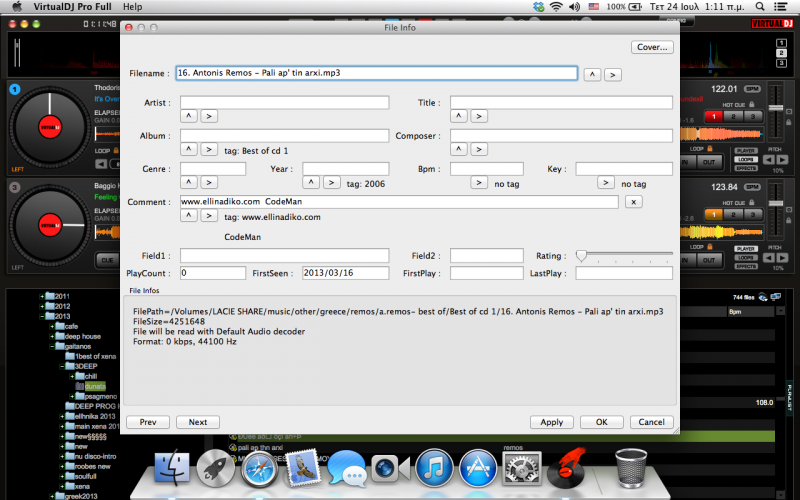Clear comment with x button

coord(634,202)
